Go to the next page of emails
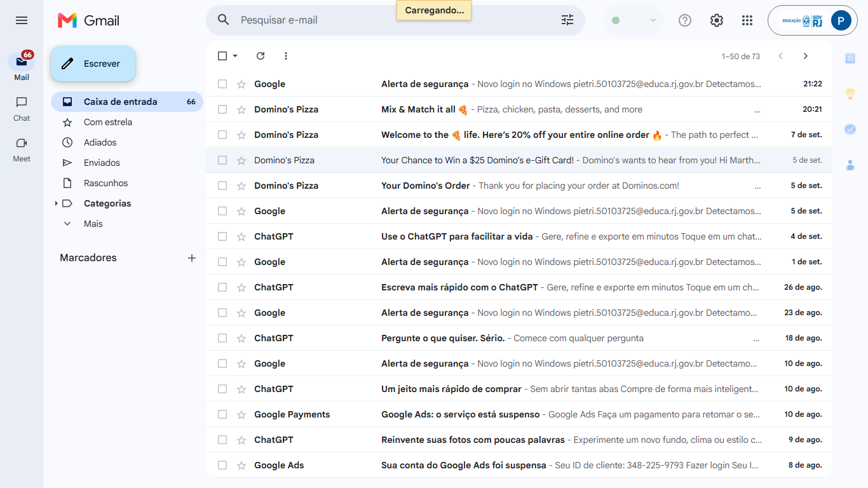Image resolution: width=868 pixels, height=488 pixels. (806, 56)
